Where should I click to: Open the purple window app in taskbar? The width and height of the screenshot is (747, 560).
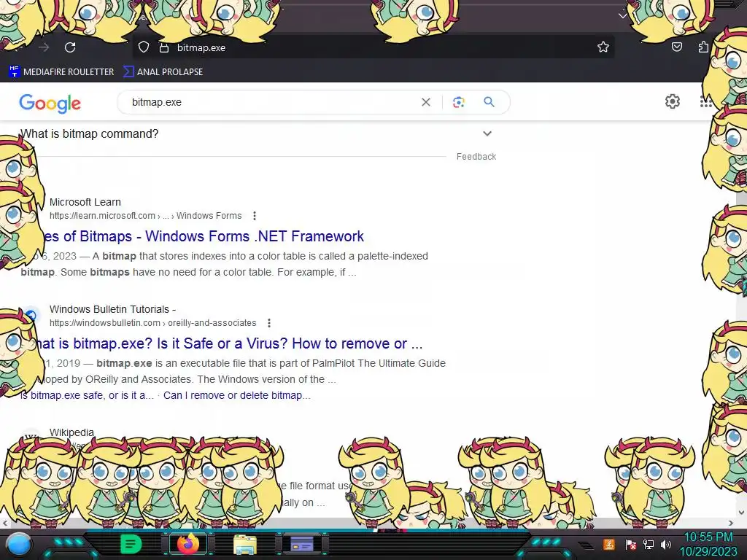point(302,544)
